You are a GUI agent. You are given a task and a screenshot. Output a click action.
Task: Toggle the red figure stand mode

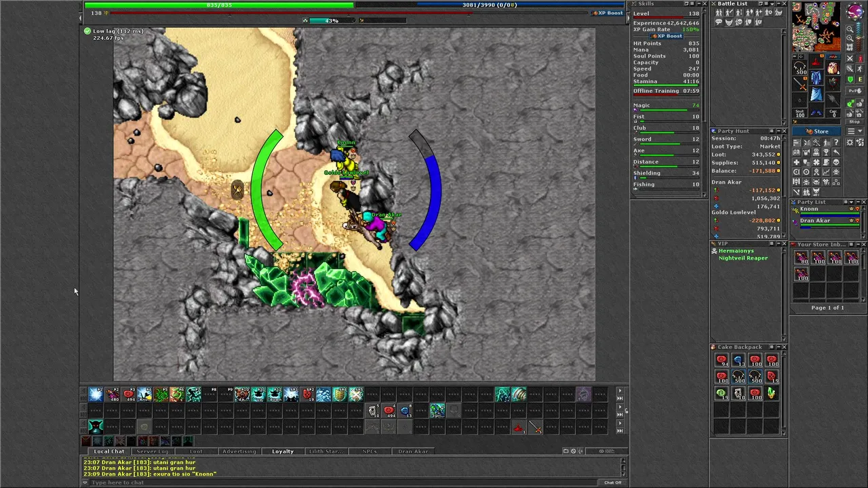click(861, 58)
